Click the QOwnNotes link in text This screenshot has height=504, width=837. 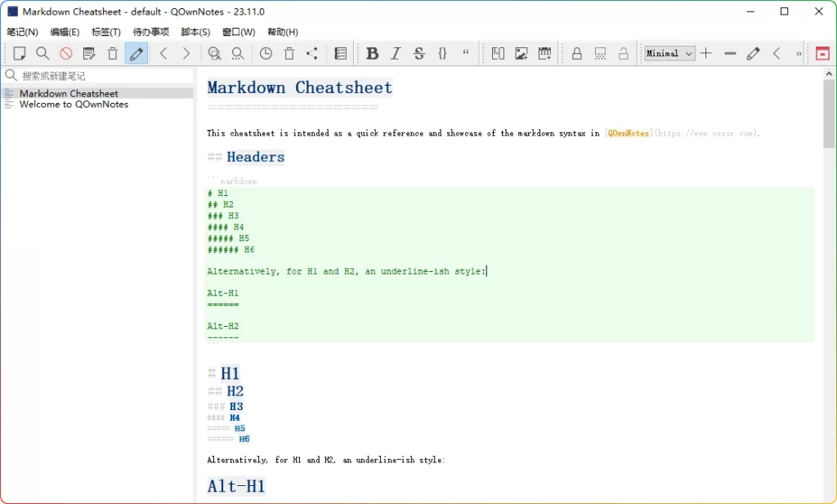[628, 133]
